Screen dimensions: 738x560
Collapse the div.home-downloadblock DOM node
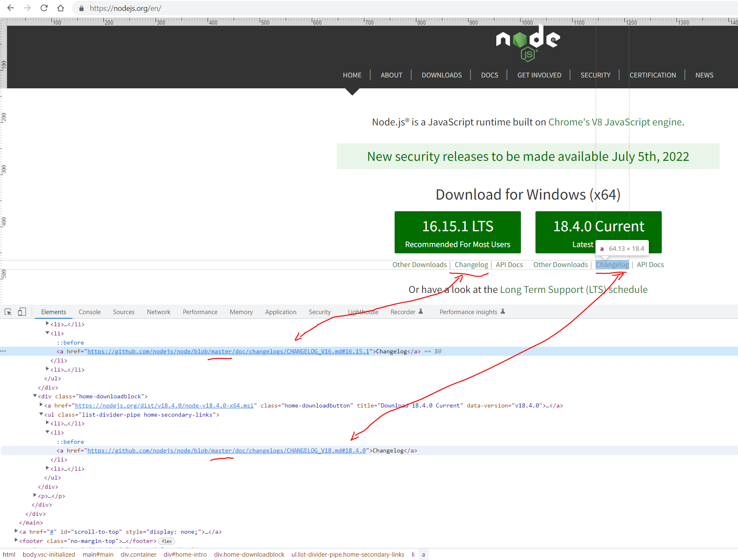(x=35, y=396)
